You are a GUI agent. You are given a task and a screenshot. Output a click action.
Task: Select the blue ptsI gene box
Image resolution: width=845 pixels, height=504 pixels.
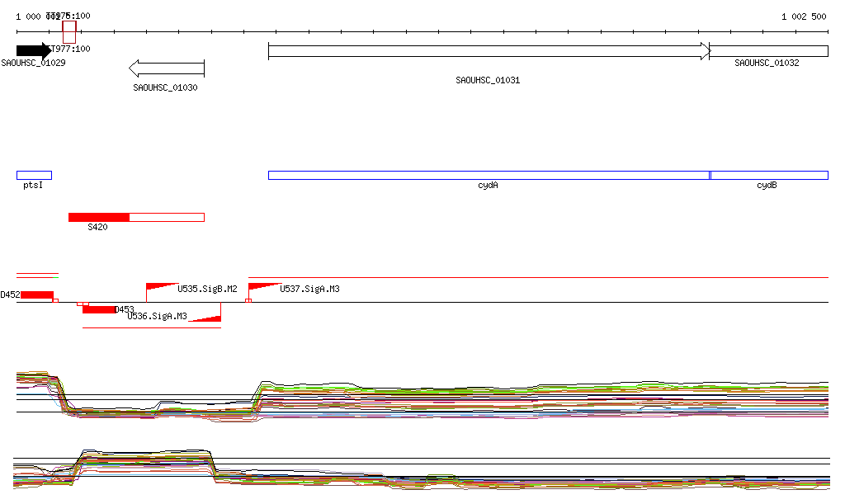click(34, 175)
